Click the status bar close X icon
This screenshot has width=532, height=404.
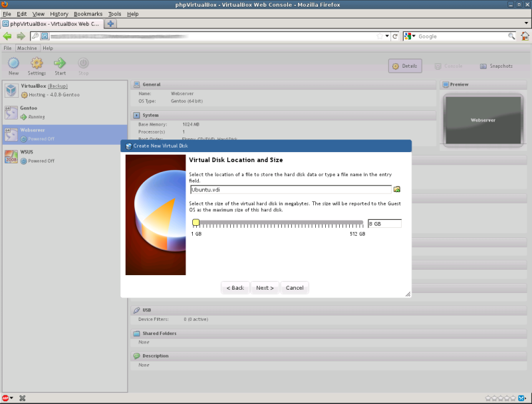coord(23,398)
